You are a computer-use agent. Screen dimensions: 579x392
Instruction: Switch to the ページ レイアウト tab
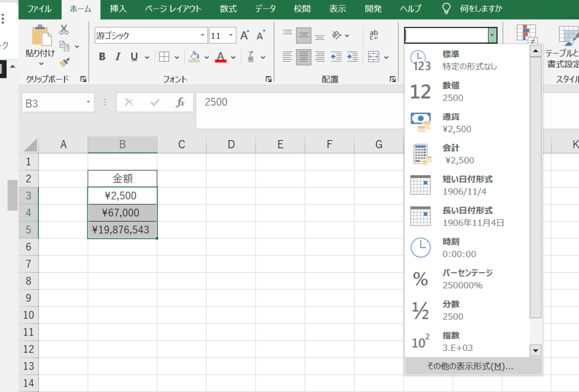(173, 9)
